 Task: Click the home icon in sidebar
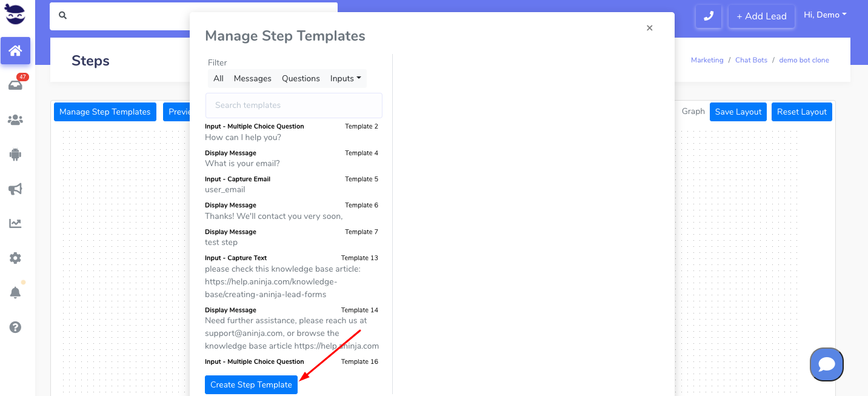[x=16, y=51]
